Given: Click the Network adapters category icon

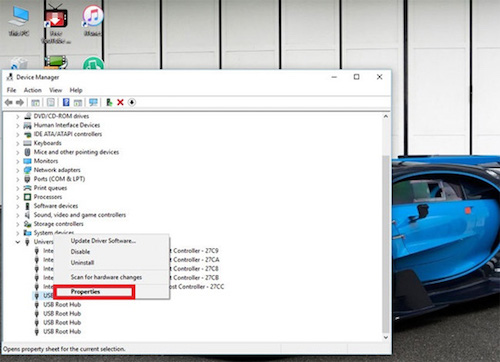Looking at the screenshot, I should click(x=27, y=170).
